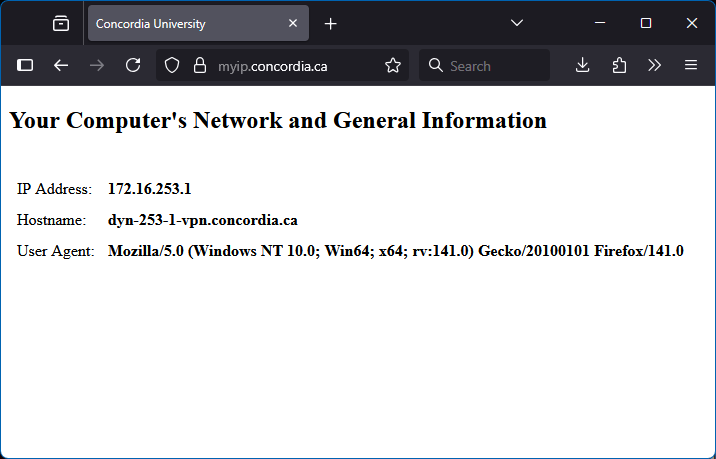Go back to previous page
Screen dimensions: 716x459
pos(61,65)
